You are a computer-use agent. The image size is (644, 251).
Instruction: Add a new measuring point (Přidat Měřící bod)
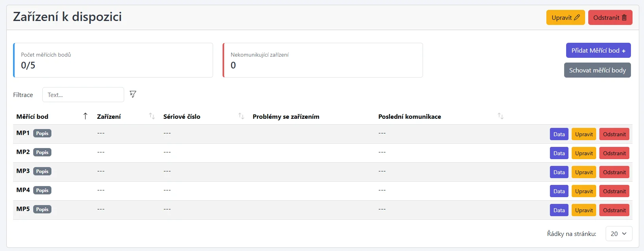pos(598,50)
